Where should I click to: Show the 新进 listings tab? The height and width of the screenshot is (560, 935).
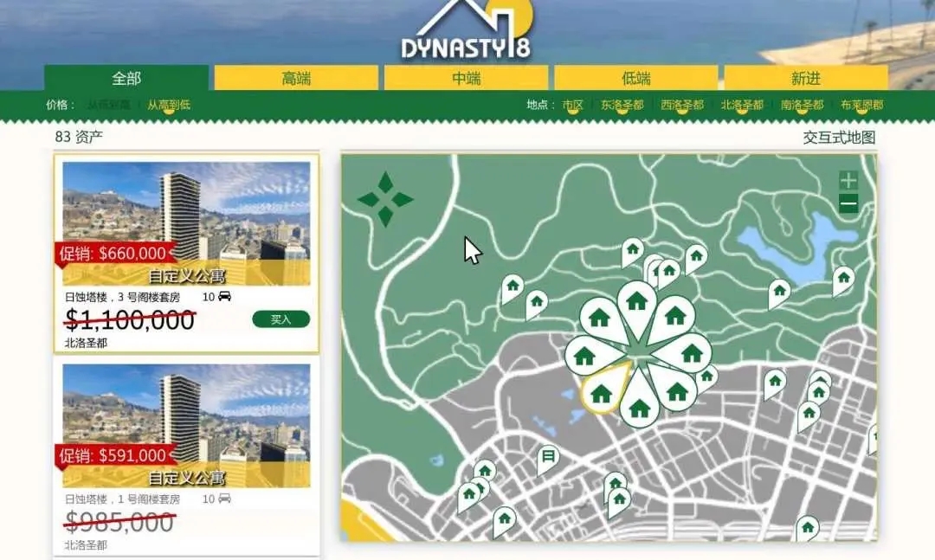click(806, 78)
